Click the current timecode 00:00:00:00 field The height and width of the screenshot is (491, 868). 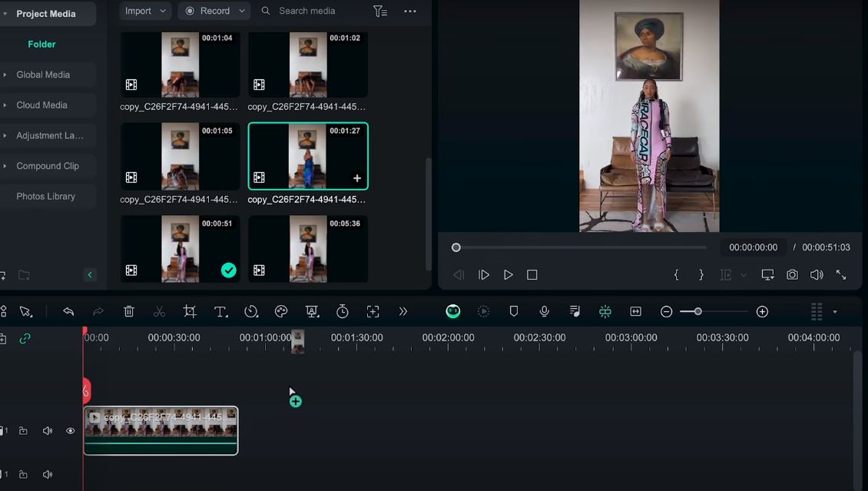(753, 247)
